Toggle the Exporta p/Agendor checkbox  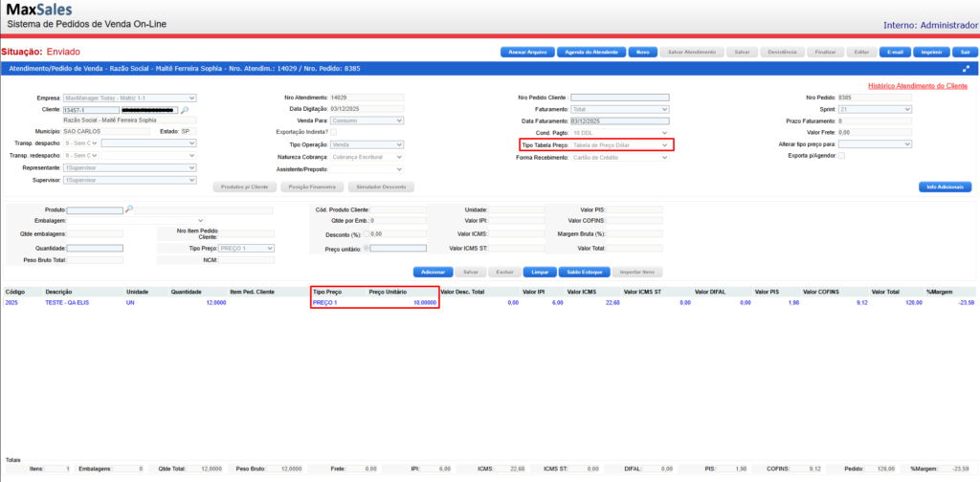point(841,156)
